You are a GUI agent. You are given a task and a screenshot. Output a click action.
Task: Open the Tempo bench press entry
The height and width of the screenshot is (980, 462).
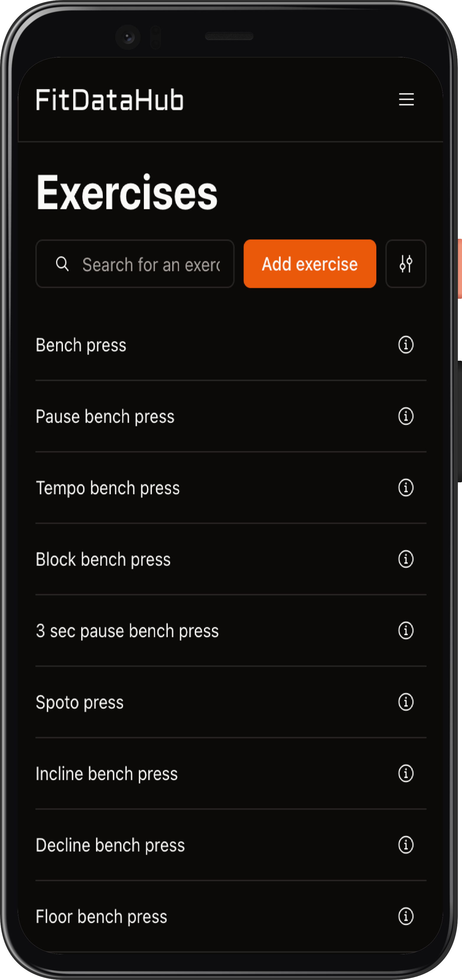tap(231, 488)
